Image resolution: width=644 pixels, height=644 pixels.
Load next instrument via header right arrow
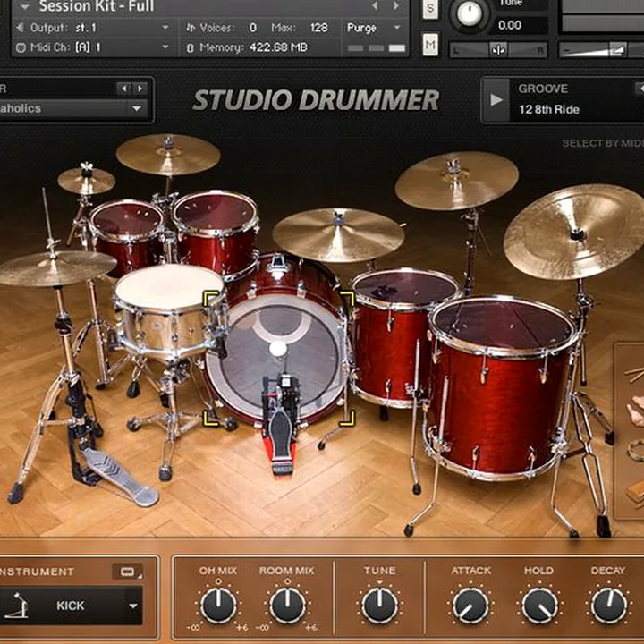[x=396, y=5]
